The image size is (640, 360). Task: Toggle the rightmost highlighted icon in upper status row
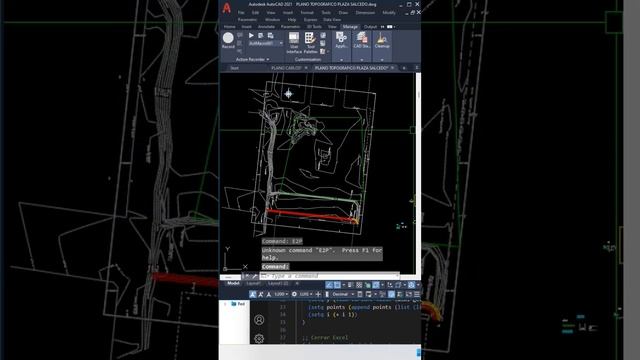click(411, 285)
